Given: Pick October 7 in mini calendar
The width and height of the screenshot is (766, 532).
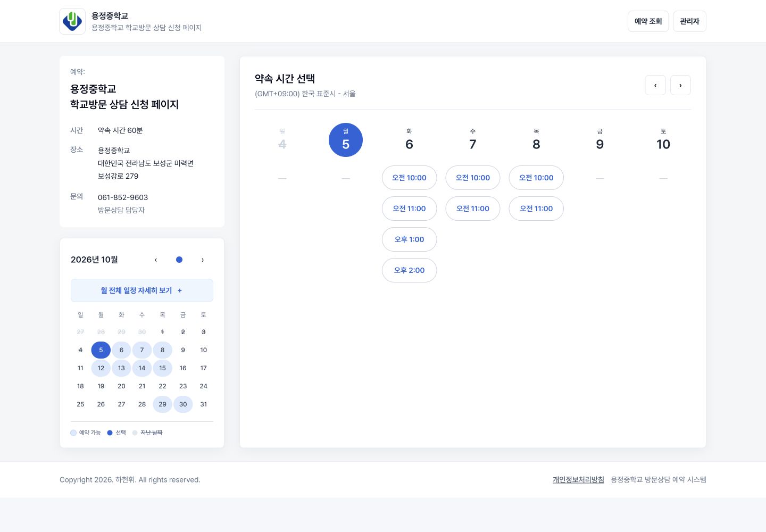Looking at the screenshot, I should point(142,350).
